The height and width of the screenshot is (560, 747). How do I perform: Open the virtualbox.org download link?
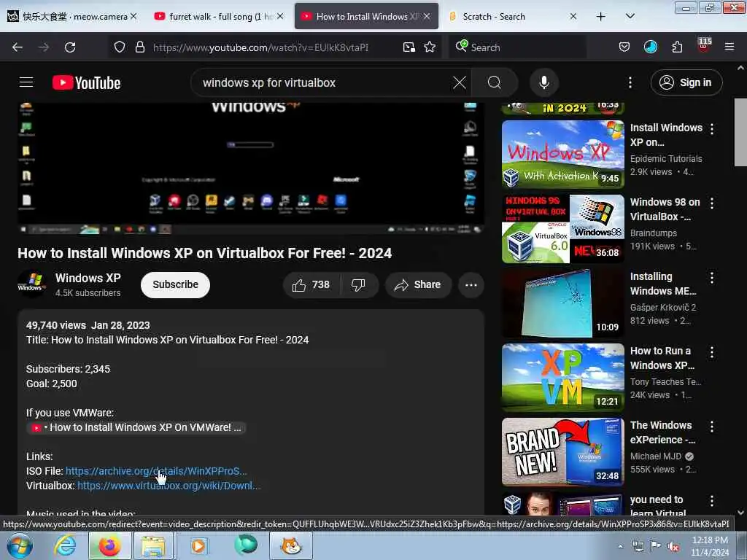169,486
